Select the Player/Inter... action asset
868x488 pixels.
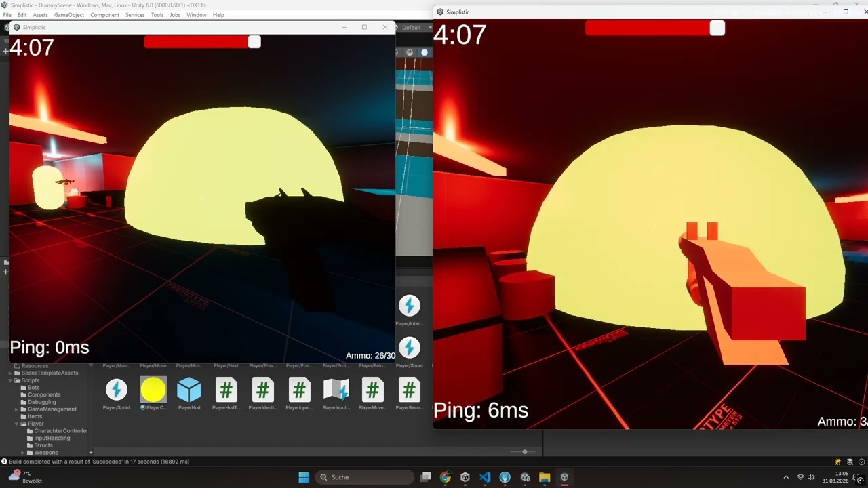pyautogui.click(x=409, y=310)
